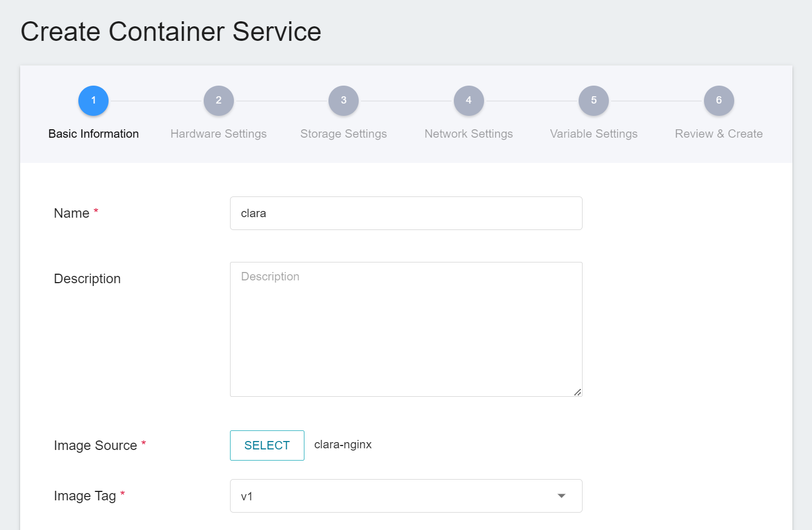
Task: Expand the Image Tag dropdown arrow
Action: point(561,496)
